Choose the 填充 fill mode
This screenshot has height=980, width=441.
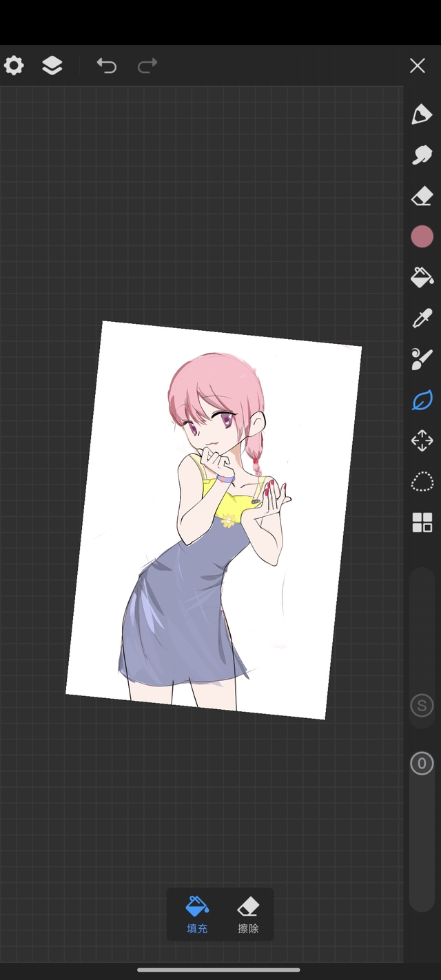point(197,915)
